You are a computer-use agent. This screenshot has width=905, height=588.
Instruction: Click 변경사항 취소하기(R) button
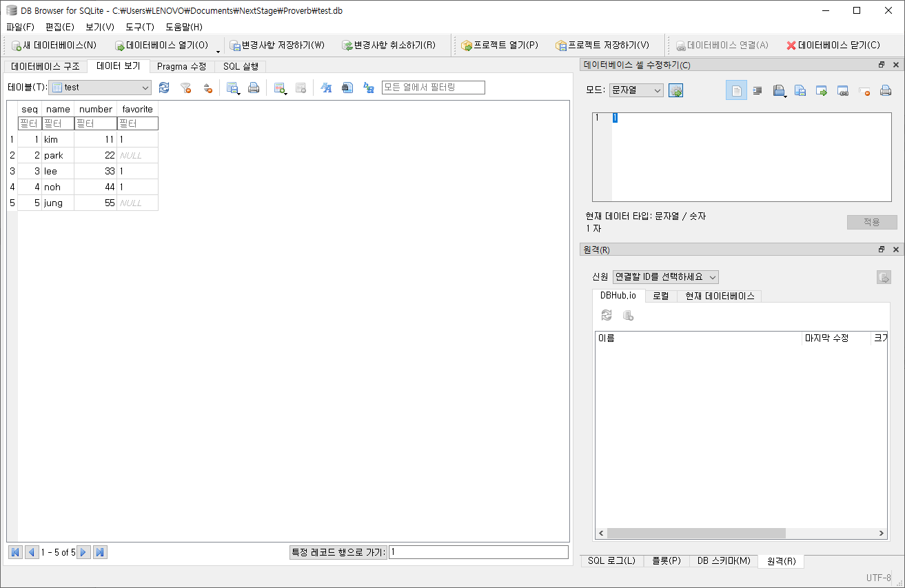click(x=389, y=45)
